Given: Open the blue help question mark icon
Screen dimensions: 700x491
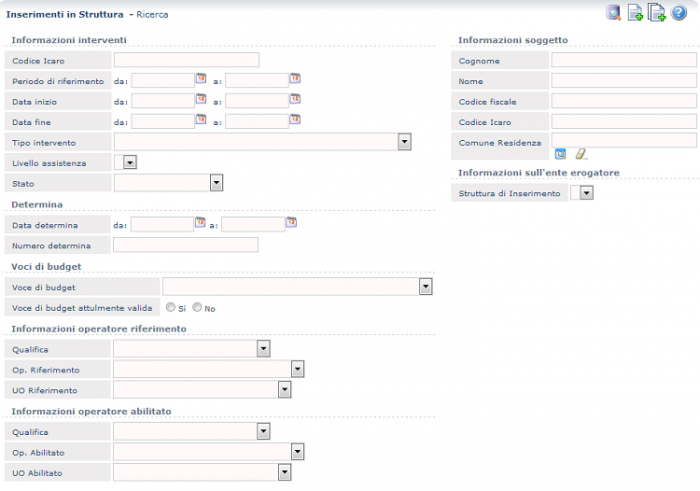Looking at the screenshot, I should point(679,12).
